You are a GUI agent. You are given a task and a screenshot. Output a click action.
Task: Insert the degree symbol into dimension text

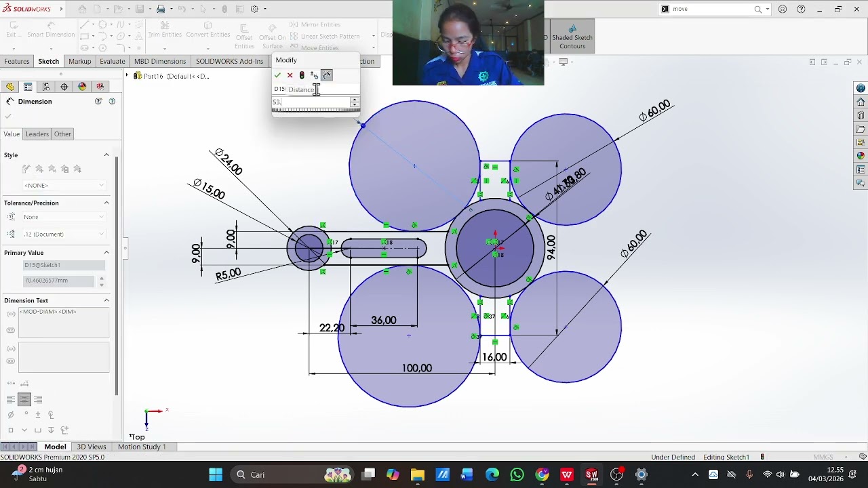pyautogui.click(x=26, y=414)
